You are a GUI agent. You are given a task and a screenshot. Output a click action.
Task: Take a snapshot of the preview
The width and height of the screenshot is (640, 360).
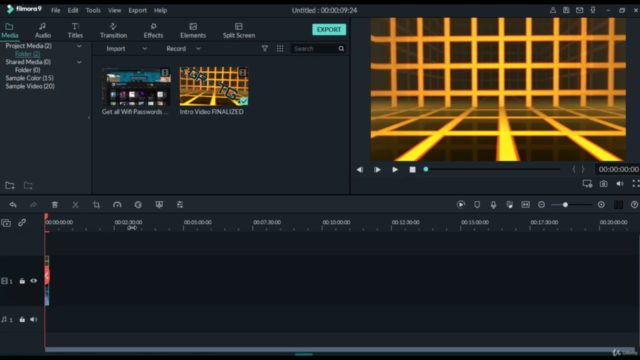[603, 184]
